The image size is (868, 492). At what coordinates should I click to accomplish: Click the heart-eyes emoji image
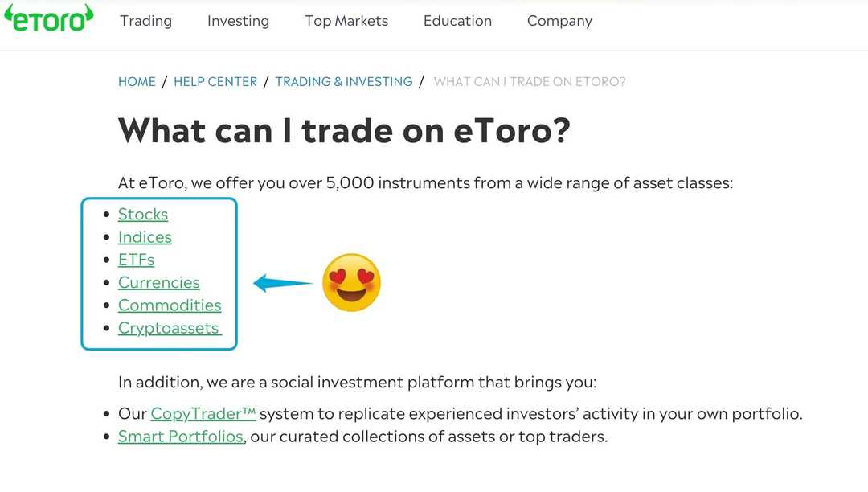pyautogui.click(x=352, y=281)
